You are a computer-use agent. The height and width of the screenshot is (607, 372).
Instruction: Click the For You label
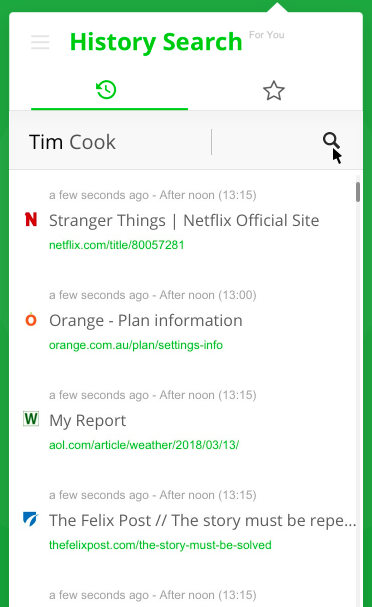point(267,35)
